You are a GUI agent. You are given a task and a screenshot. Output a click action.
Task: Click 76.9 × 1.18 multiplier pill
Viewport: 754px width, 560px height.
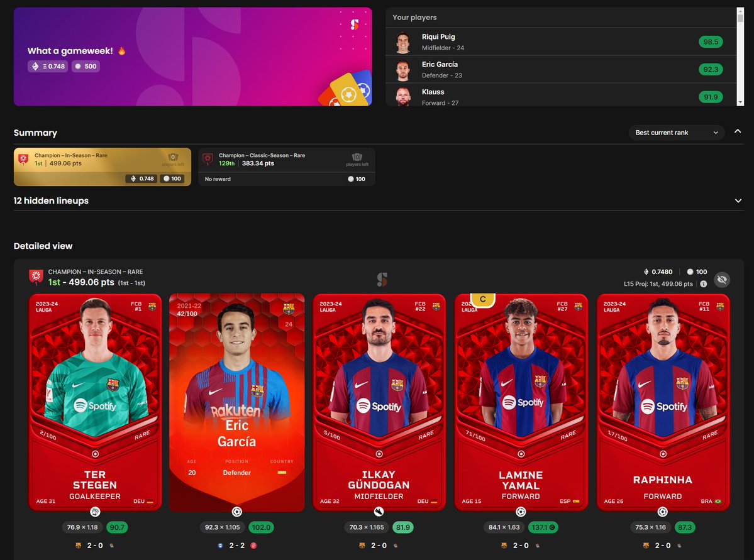[x=82, y=527]
